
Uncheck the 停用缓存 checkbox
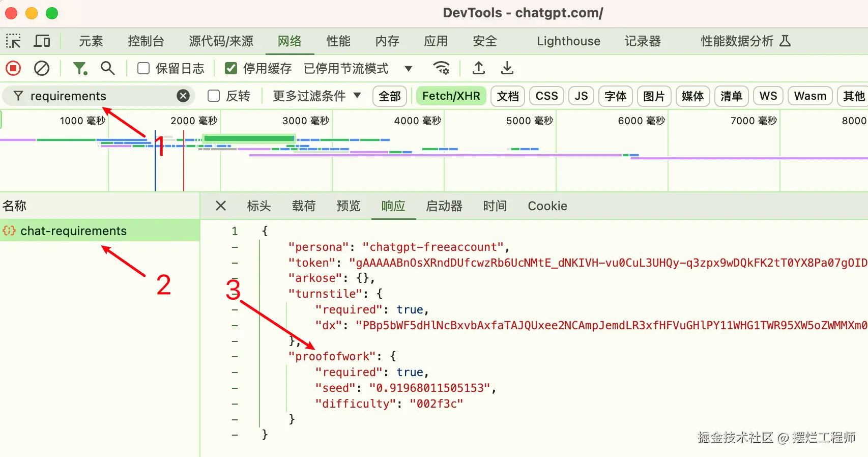coord(231,68)
